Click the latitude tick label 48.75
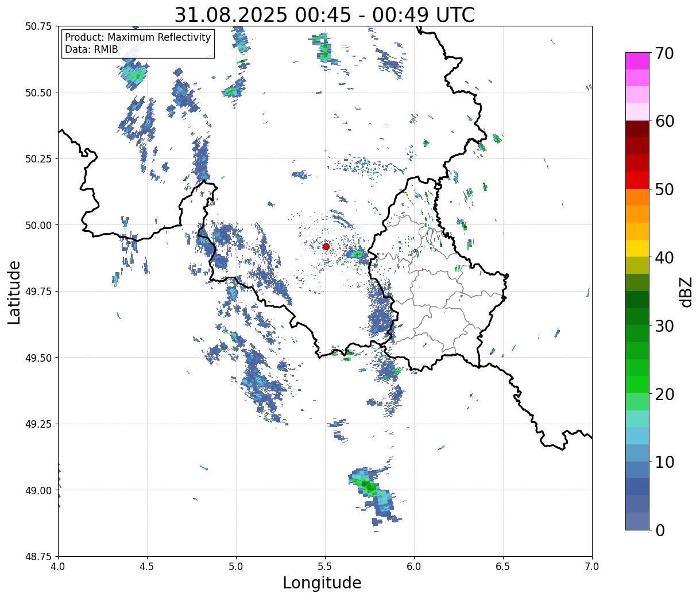This screenshot has height=597, width=700. pyautogui.click(x=38, y=557)
